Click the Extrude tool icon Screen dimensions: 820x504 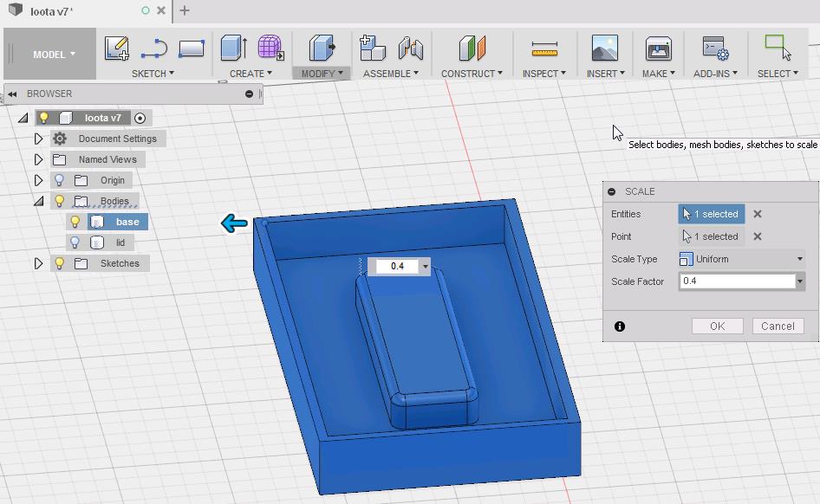(233, 48)
